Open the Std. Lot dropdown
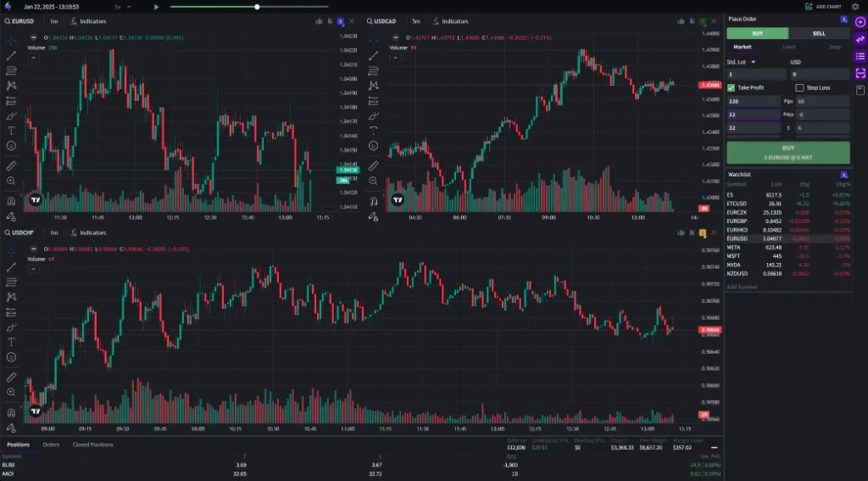 (741, 62)
